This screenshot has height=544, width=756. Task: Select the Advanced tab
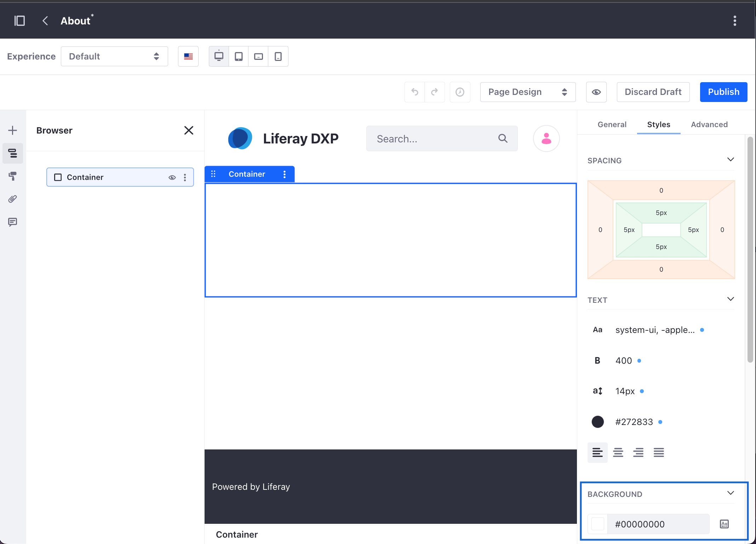709,124
